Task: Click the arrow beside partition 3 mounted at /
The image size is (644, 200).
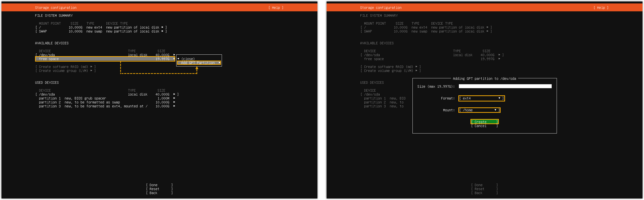Action: pyautogui.click(x=174, y=106)
